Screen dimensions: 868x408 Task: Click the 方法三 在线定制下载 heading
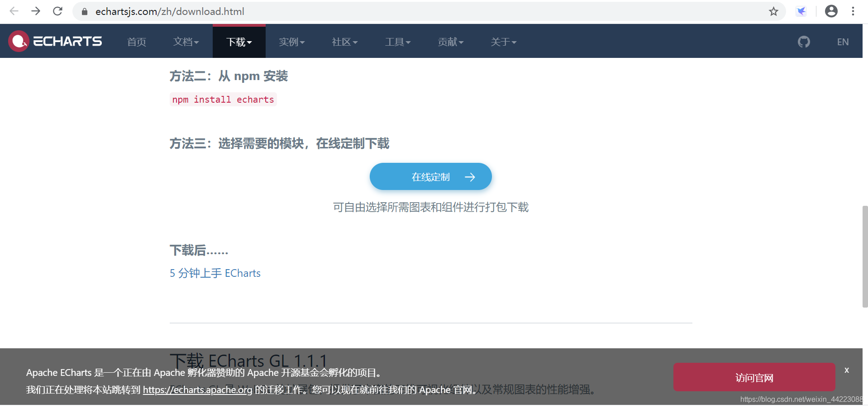(279, 143)
